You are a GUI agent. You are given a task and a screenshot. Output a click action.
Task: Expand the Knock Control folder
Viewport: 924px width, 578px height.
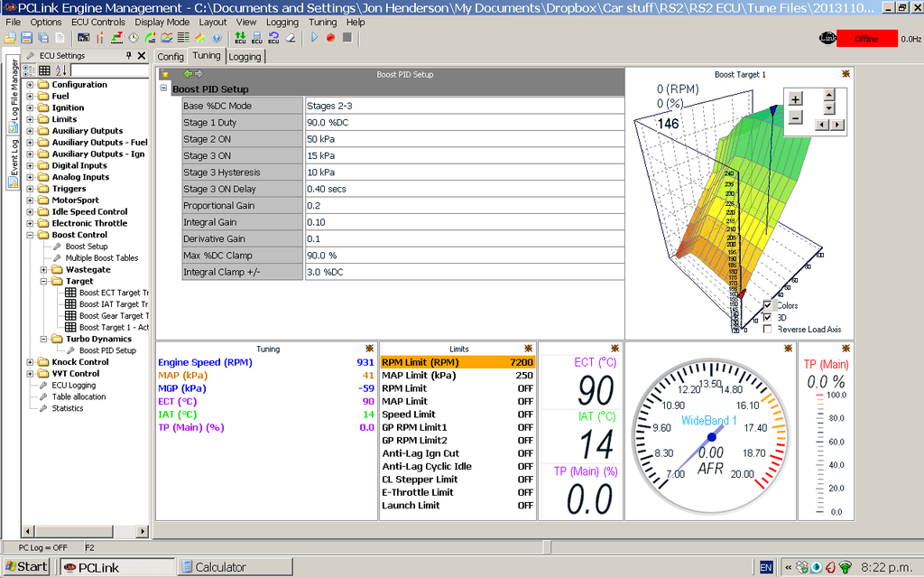(30, 362)
